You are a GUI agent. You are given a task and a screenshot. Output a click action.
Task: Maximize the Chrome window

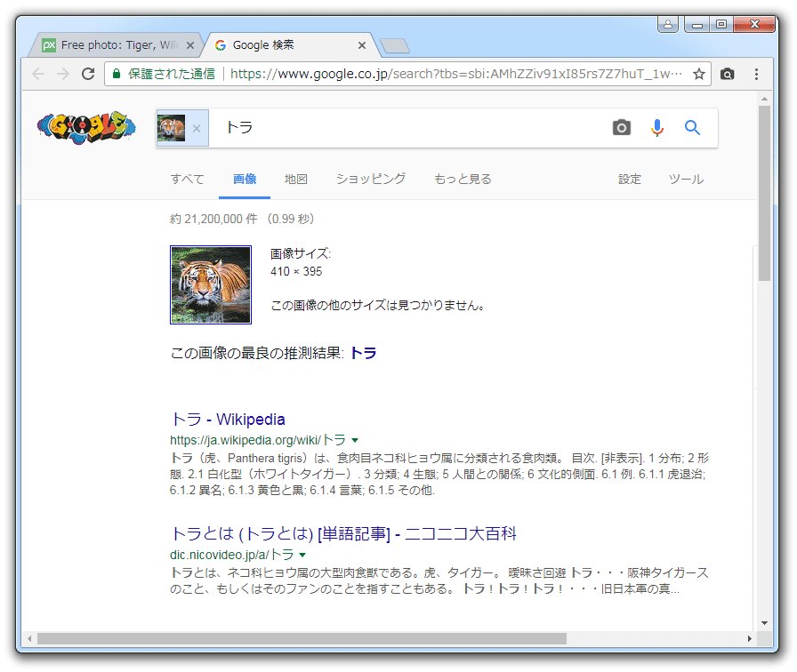721,24
